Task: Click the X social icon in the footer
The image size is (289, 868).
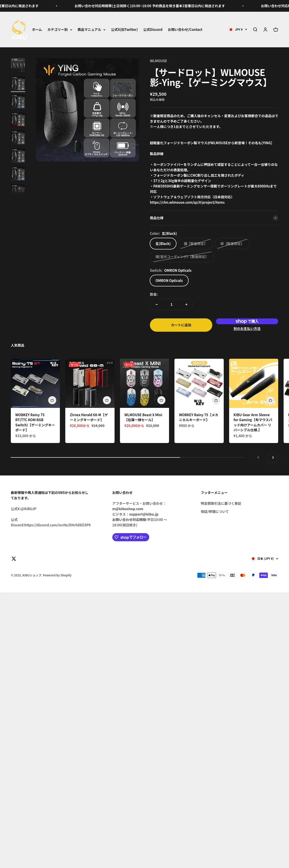Action: pyautogui.click(x=14, y=559)
